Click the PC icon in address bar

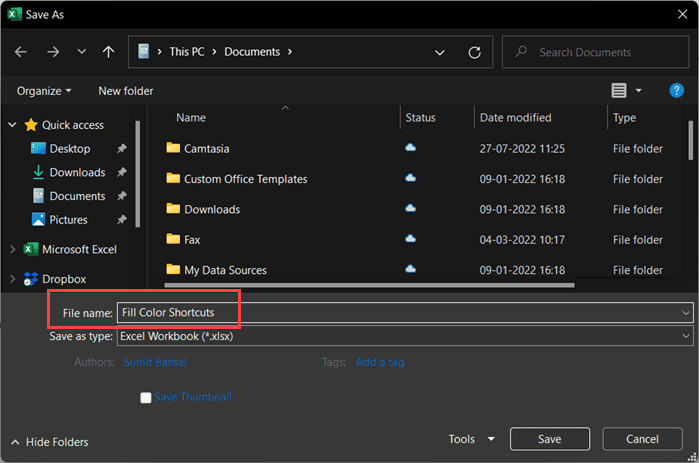pyautogui.click(x=144, y=52)
